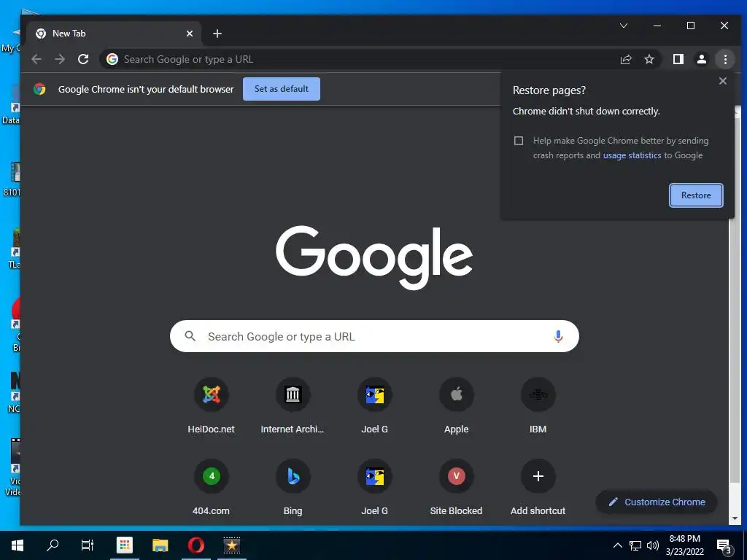Click the Share this page icon

625,59
